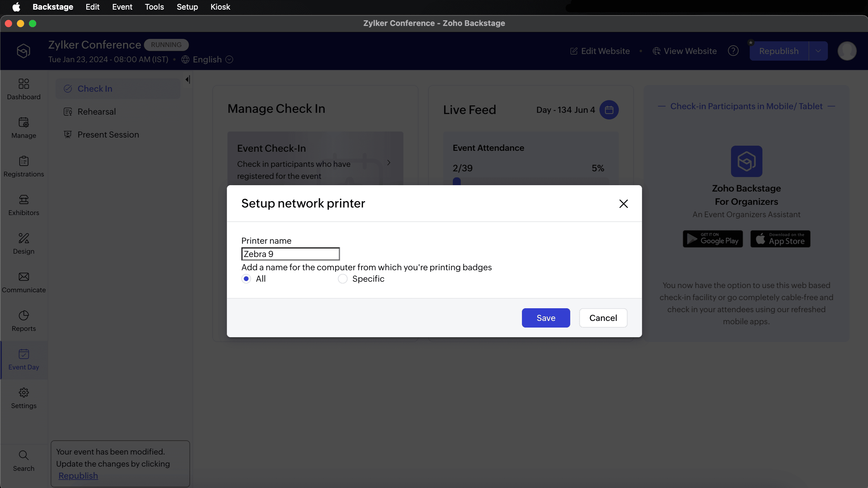Select the All radio button
Image resolution: width=868 pixels, height=488 pixels.
coord(246,279)
